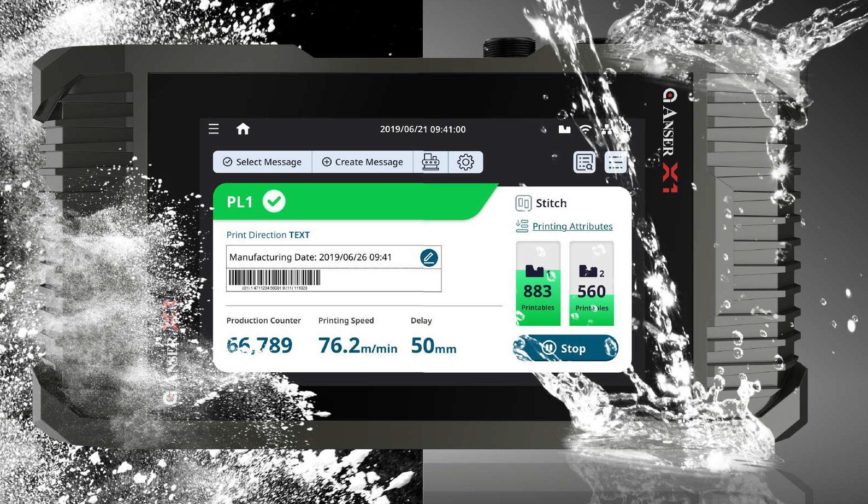Viewport: 868px width, 504px height.
Task: Click the barcode in message preview
Action: [274, 279]
